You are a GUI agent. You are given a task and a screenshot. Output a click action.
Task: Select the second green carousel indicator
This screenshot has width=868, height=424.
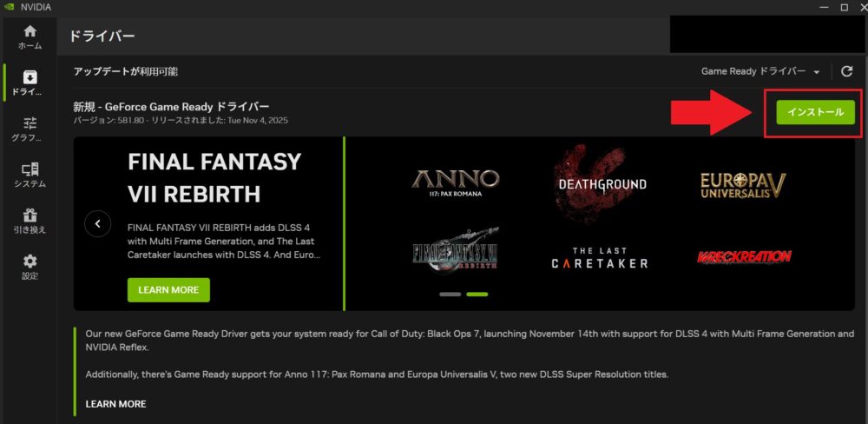point(477,295)
